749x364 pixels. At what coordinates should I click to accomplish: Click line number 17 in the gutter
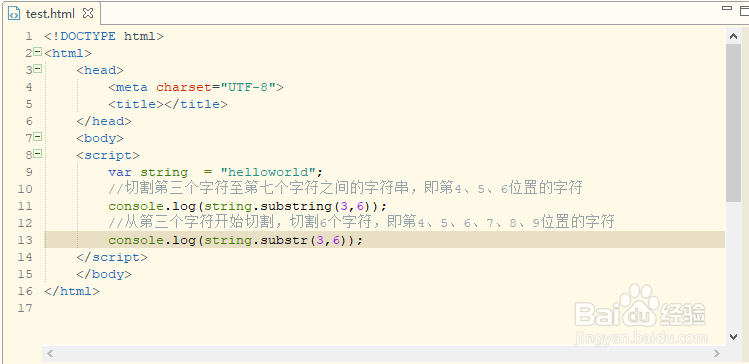(25, 309)
